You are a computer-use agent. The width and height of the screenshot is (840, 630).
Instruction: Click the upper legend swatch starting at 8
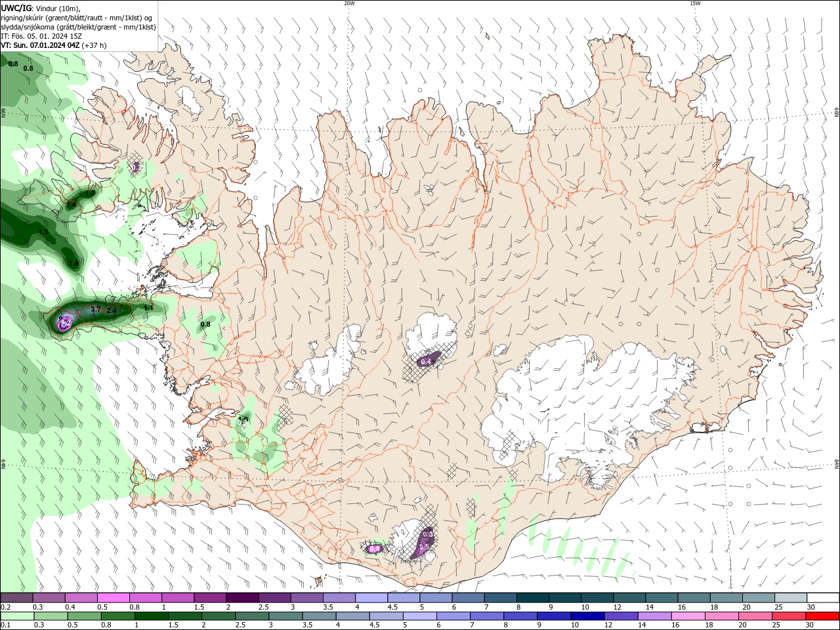(533, 598)
